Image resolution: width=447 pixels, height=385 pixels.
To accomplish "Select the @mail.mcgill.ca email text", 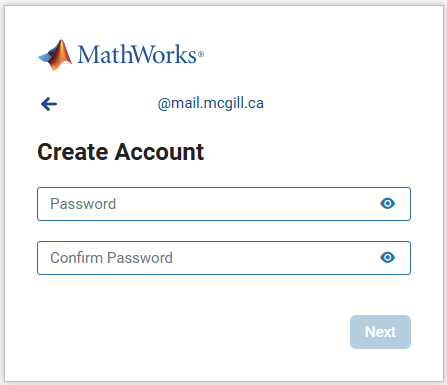I will [211, 103].
